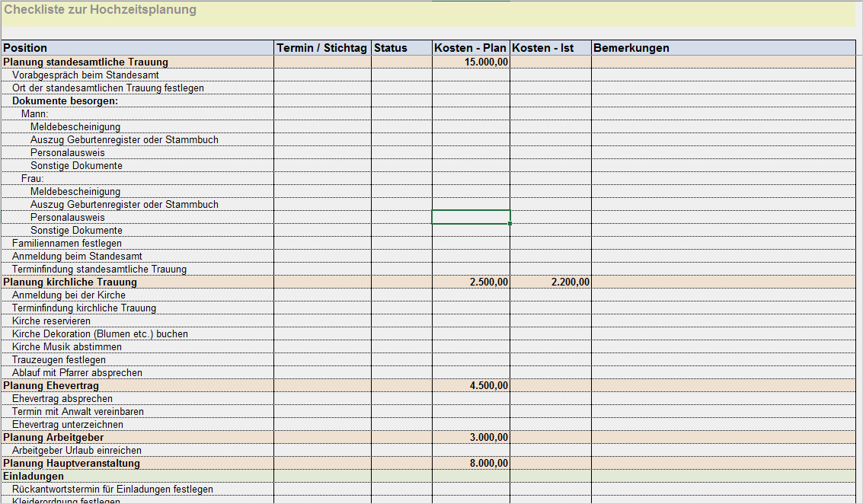Select the 2.200,00 actual cost cell
Viewport: 863px width, 504px height.
(551, 282)
